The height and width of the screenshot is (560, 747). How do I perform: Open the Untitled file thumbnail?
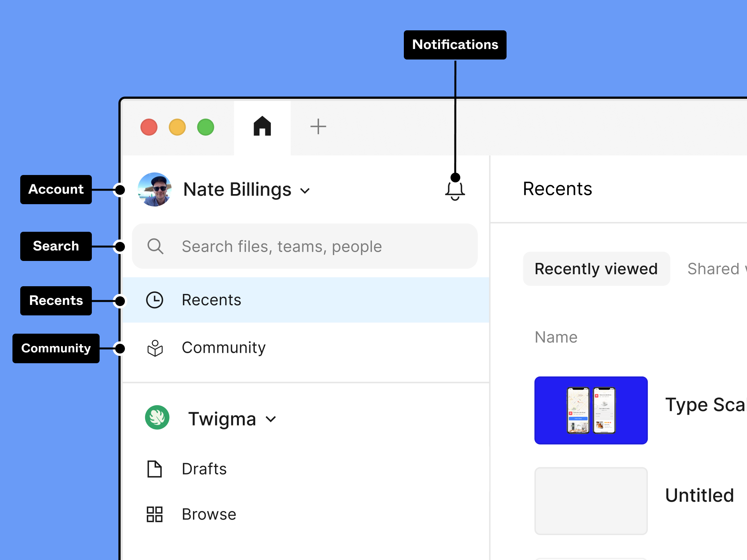point(591,501)
